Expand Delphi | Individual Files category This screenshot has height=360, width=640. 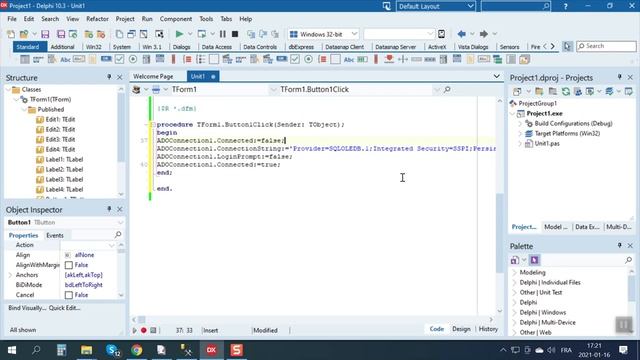coord(515,282)
